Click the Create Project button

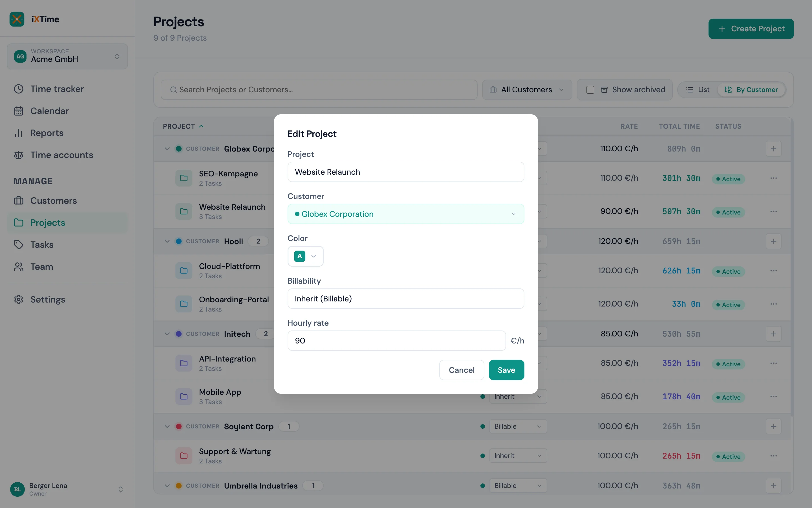(751, 29)
